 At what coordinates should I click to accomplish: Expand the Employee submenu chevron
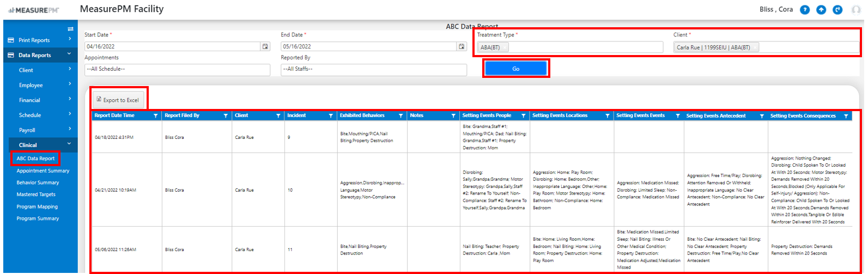pos(70,84)
